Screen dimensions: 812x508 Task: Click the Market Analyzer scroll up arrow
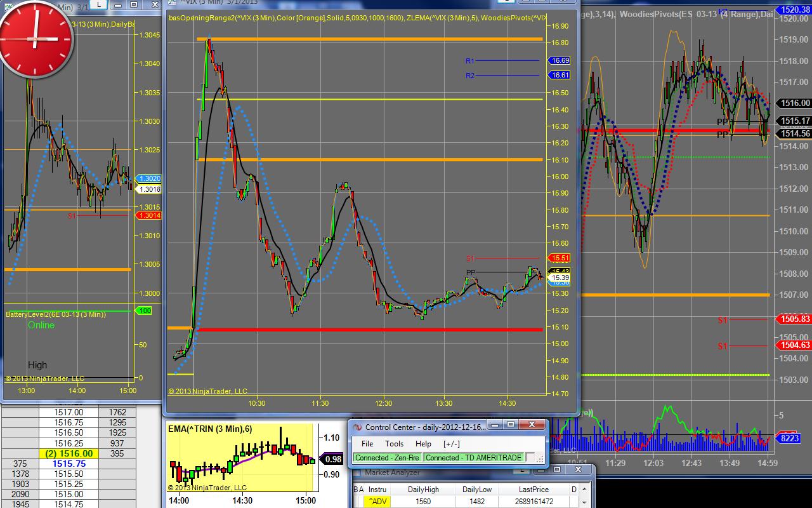584,490
